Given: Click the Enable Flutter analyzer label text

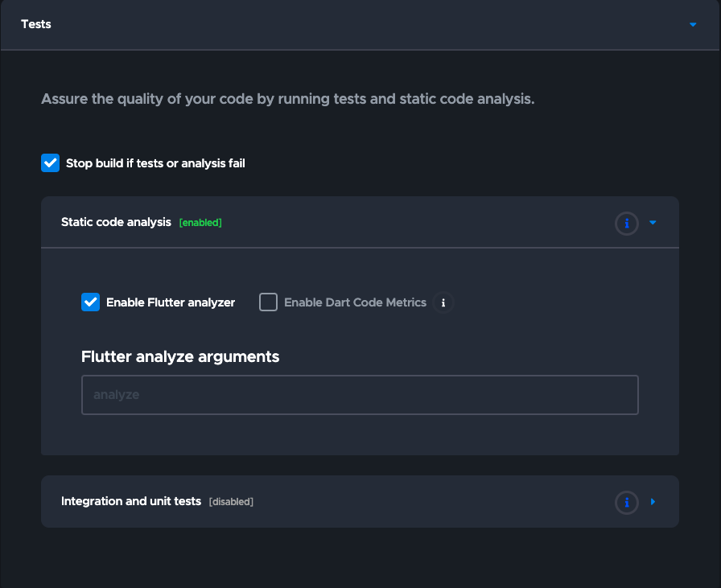Looking at the screenshot, I should pos(171,302).
